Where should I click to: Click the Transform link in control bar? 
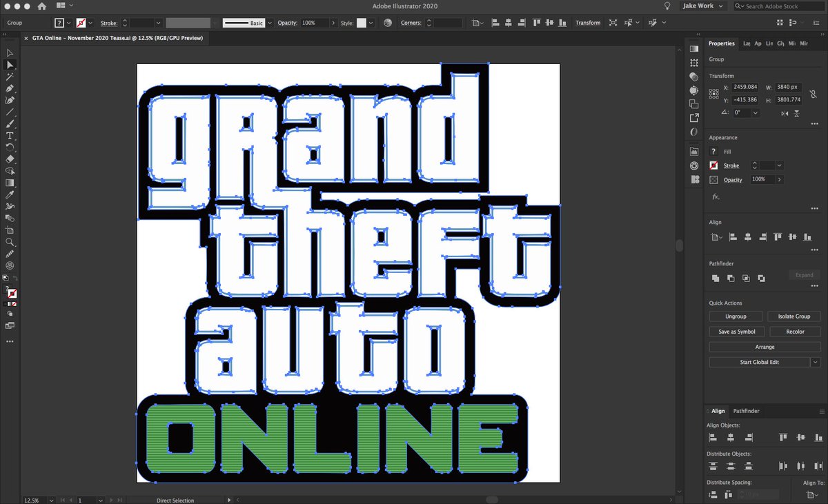(588, 23)
